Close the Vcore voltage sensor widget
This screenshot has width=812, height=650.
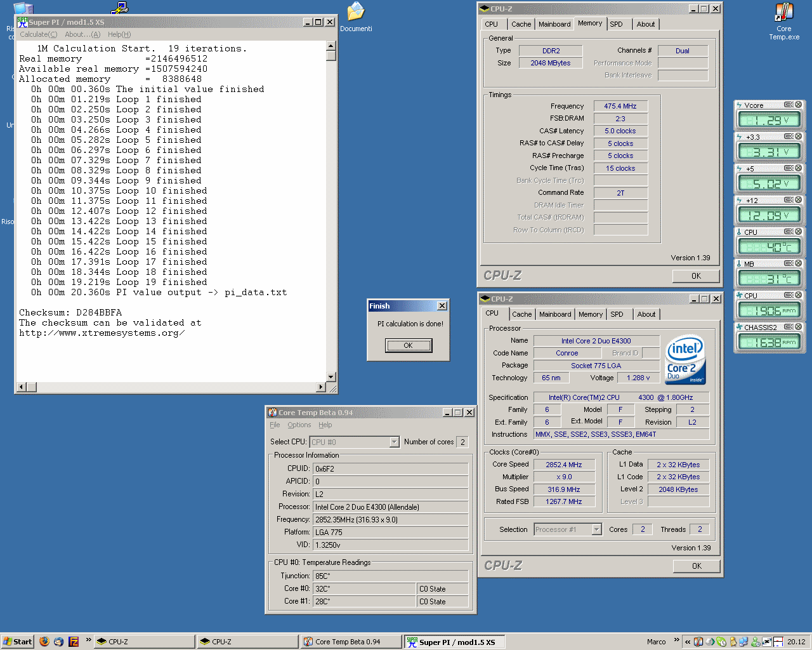coord(799,105)
